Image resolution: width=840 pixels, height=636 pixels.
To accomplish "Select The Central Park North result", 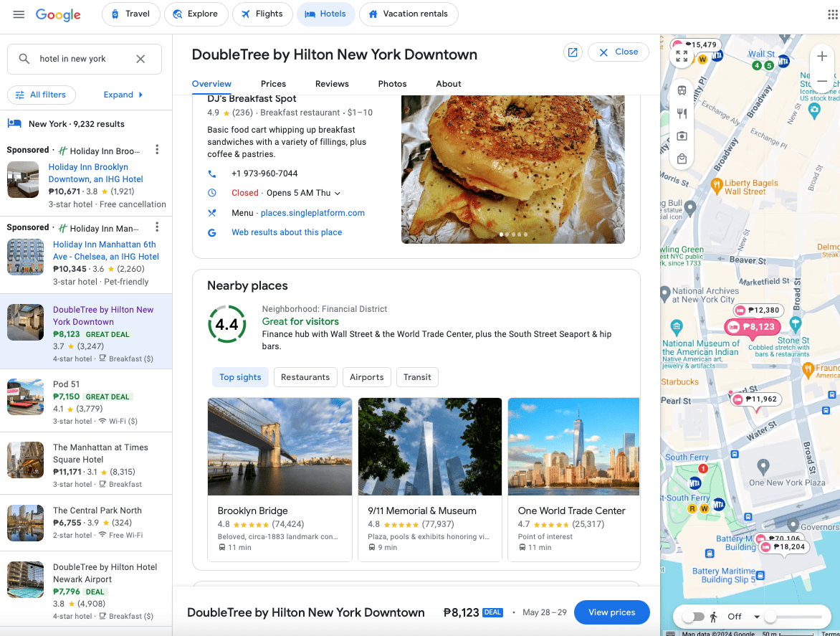I will (86, 523).
